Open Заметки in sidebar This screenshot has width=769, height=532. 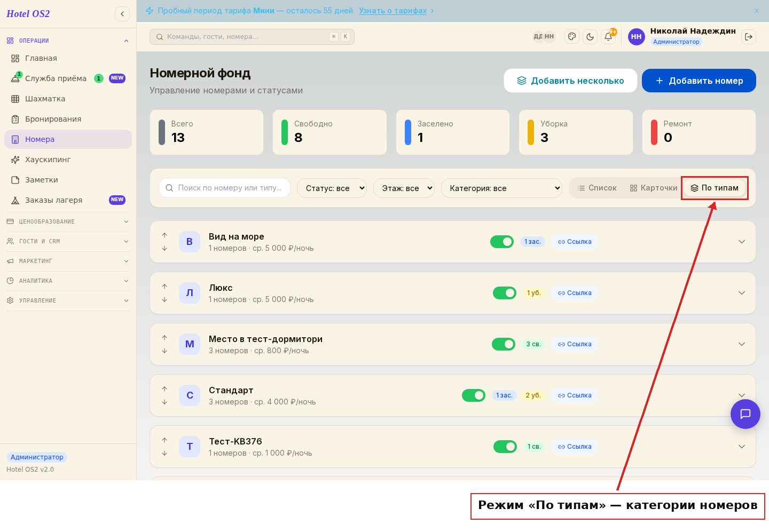point(68,180)
